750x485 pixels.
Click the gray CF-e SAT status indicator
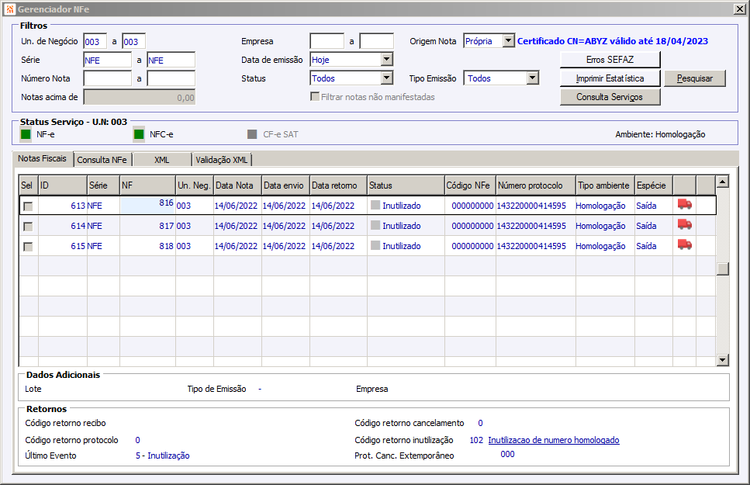253,133
